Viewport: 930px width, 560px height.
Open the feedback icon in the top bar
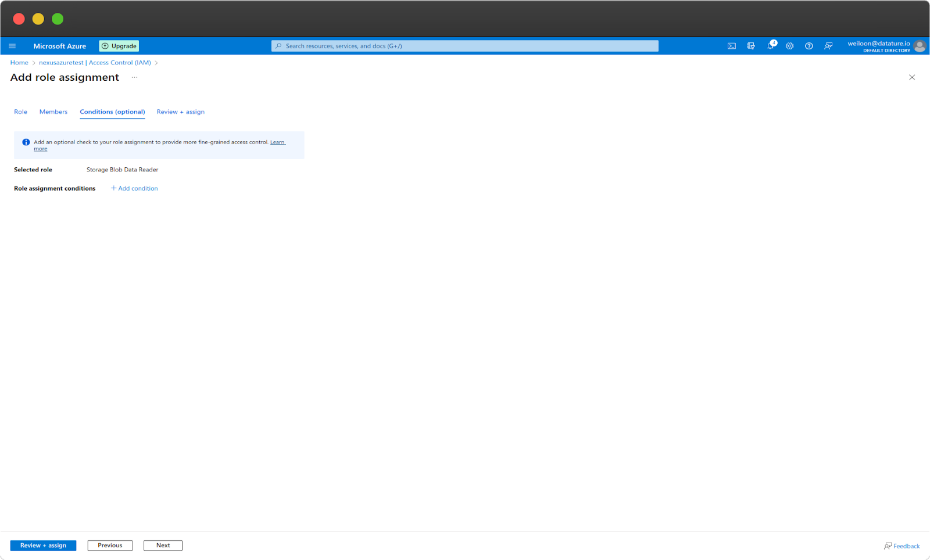point(828,45)
